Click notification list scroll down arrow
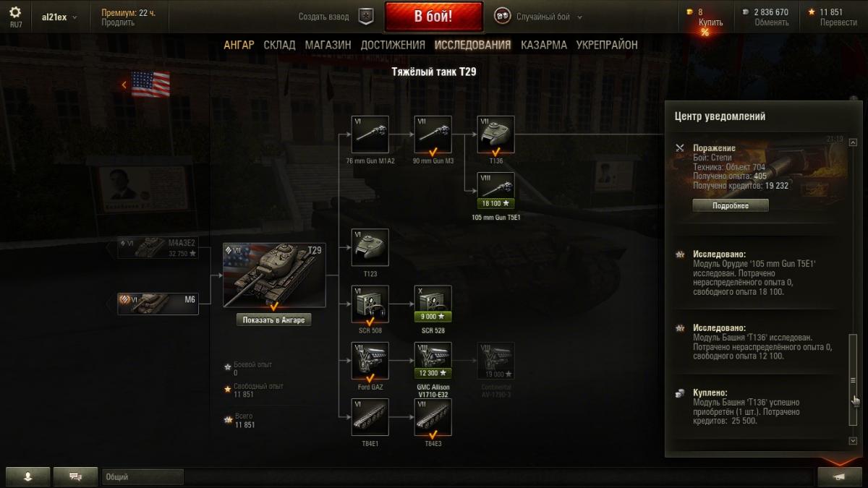Image resolution: width=868 pixels, height=488 pixels. (x=854, y=441)
